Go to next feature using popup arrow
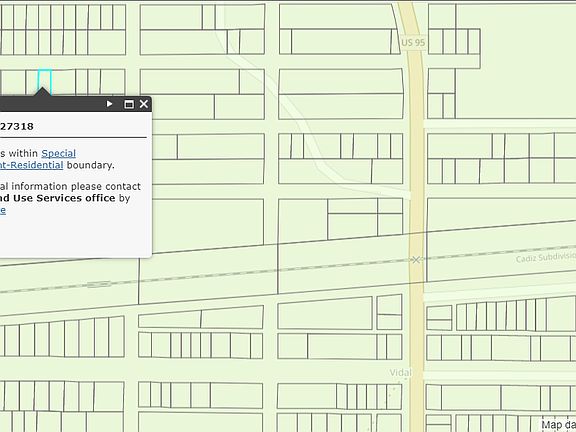The image size is (576, 432). (x=109, y=104)
